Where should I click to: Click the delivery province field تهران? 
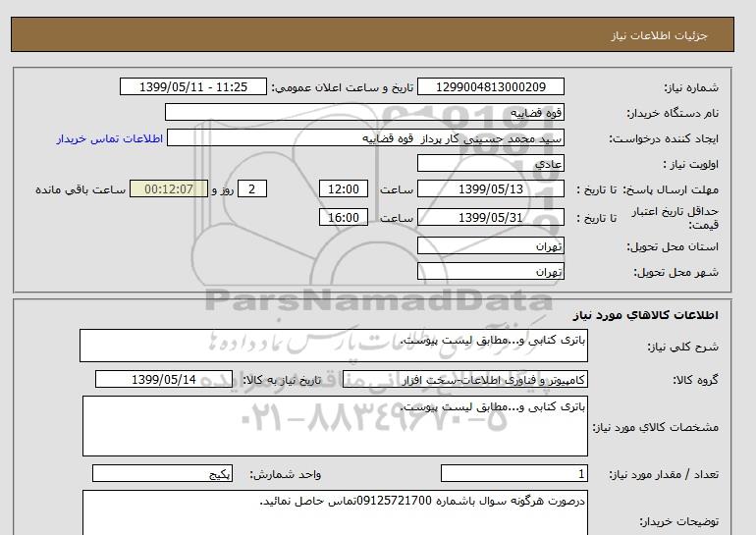[x=490, y=245]
